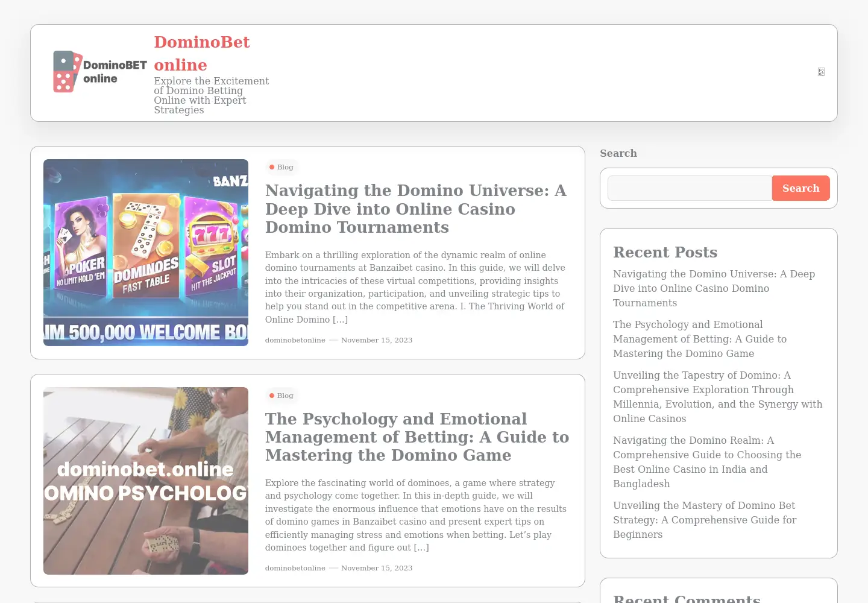Click November 15, 2023 date of Psychology post
The height and width of the screenshot is (603, 868).
[x=377, y=568]
